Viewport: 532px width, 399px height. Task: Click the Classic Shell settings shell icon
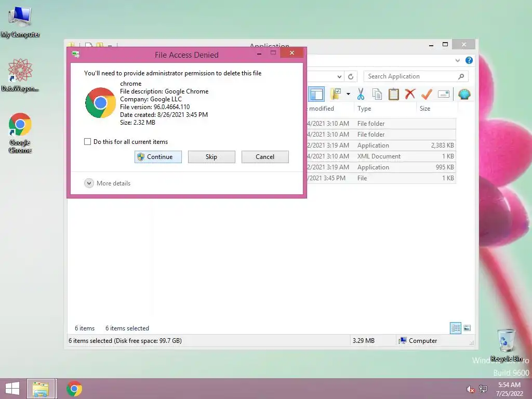tap(464, 94)
